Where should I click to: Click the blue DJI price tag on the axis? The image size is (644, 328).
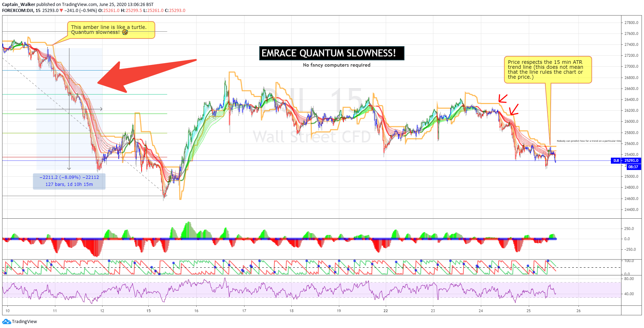pos(616,160)
